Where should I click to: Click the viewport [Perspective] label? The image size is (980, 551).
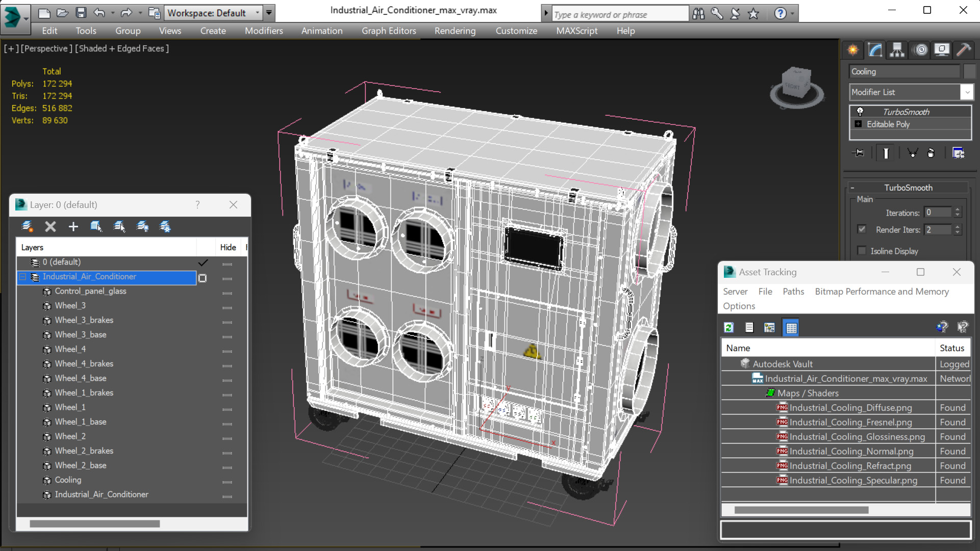click(x=46, y=48)
